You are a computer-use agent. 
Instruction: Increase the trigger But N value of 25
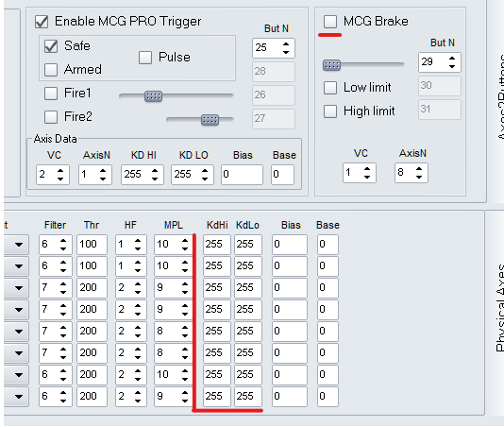click(x=286, y=43)
